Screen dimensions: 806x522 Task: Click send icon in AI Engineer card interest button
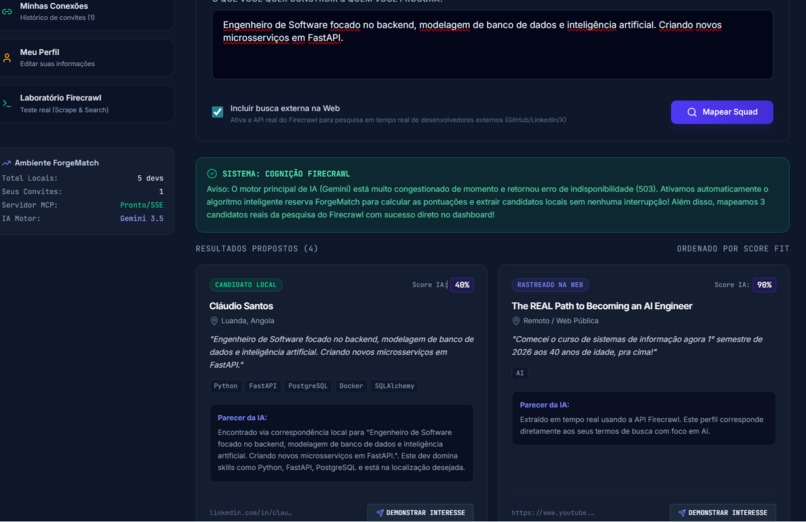682,513
